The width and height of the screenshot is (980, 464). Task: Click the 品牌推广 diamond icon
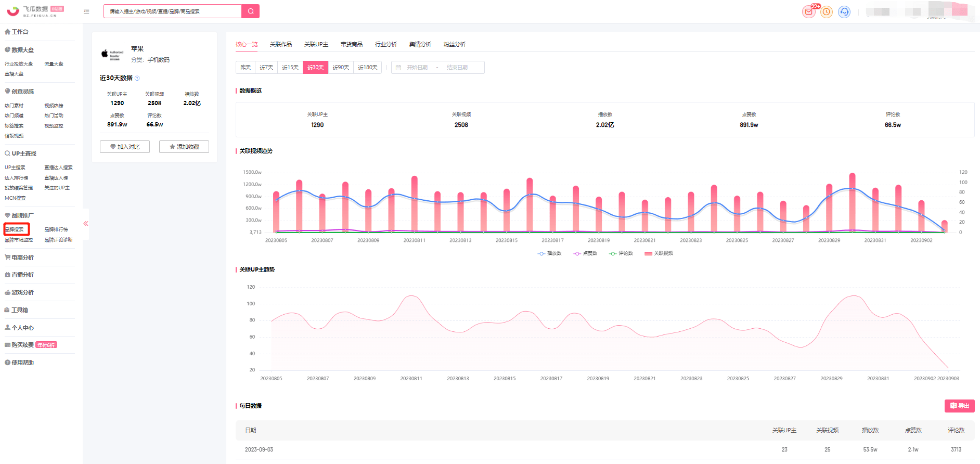pyautogui.click(x=7, y=215)
